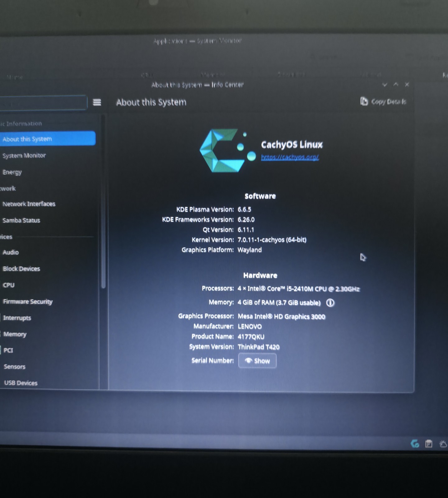This screenshot has height=498, width=448.
Task: Click the Graphics Platform value Wayland
Action: pos(250,250)
